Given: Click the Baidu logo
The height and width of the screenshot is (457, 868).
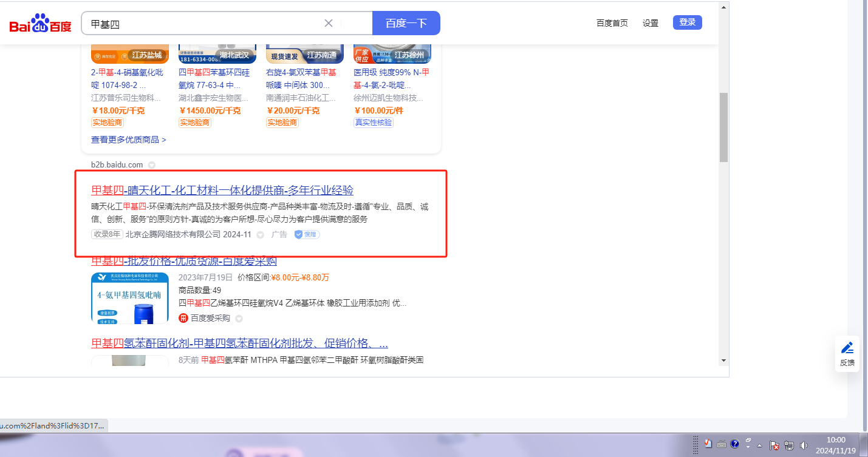Looking at the screenshot, I should point(40,24).
